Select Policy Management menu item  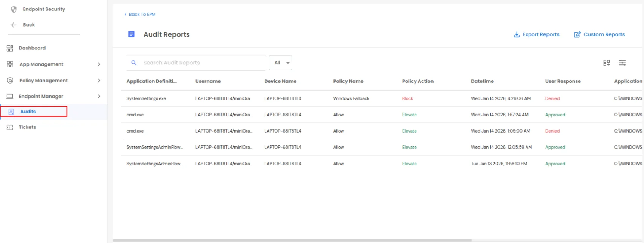[x=43, y=81]
